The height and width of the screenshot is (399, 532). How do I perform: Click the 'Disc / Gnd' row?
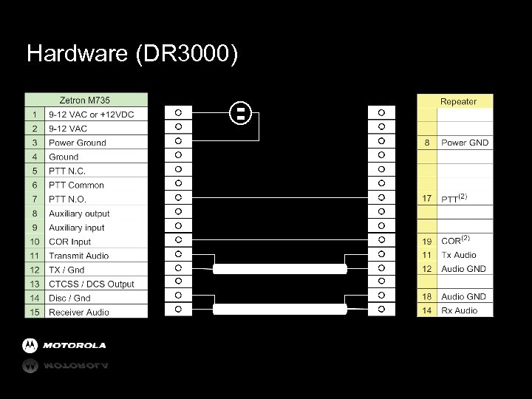(x=86, y=298)
